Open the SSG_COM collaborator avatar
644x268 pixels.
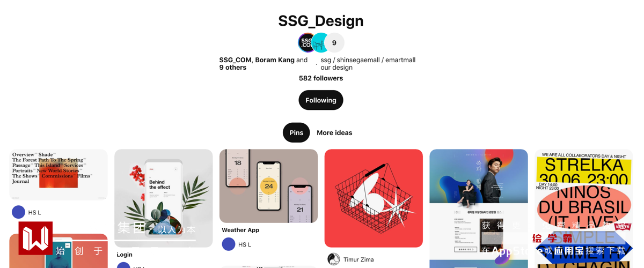pyautogui.click(x=306, y=43)
